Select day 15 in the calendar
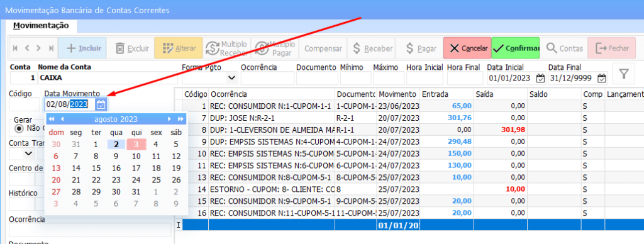The height and width of the screenshot is (244, 644). tap(96, 168)
